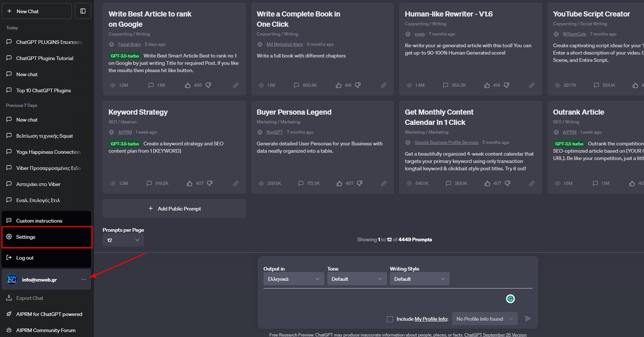
Task: Copy link icon on Keyword Strategy card
Action: point(236,183)
